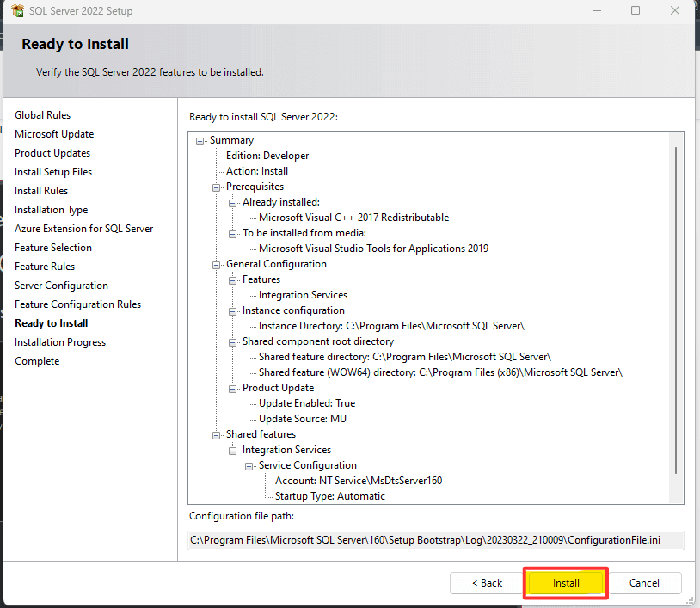Click the summary tree vertical scrollbar
This screenshot has width=700, height=608.
click(x=676, y=310)
